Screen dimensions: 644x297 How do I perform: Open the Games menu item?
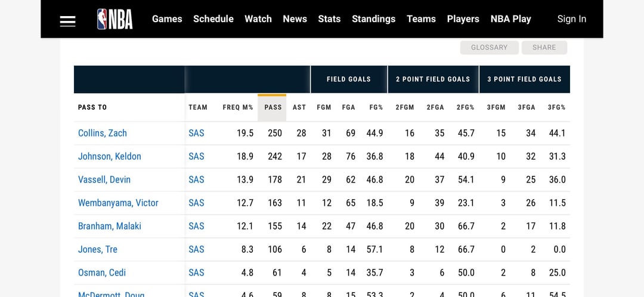tap(167, 19)
